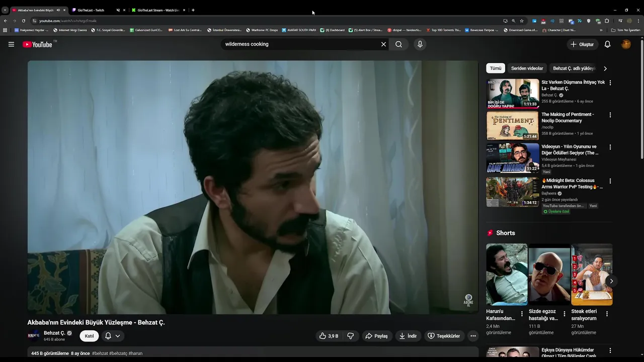Play the Haruna Kafasından short
The image size is (644, 362).
coord(507,275)
